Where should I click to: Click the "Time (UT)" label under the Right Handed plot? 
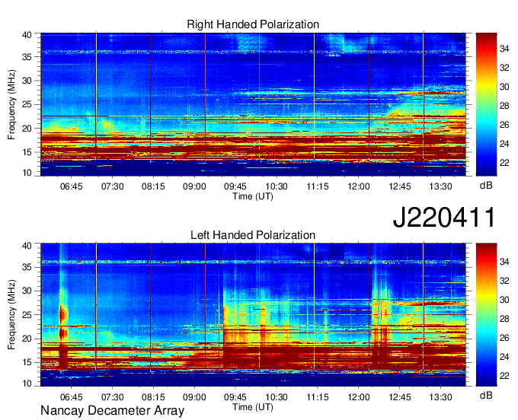pos(253,196)
